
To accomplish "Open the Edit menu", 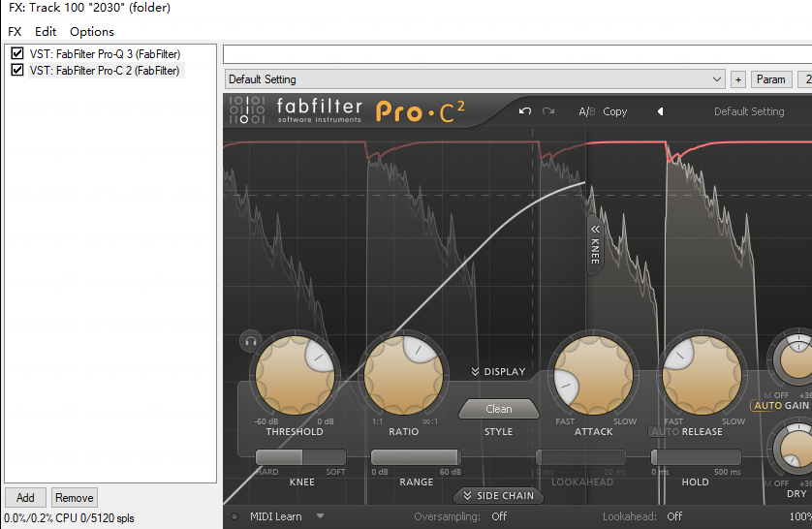I will click(46, 32).
